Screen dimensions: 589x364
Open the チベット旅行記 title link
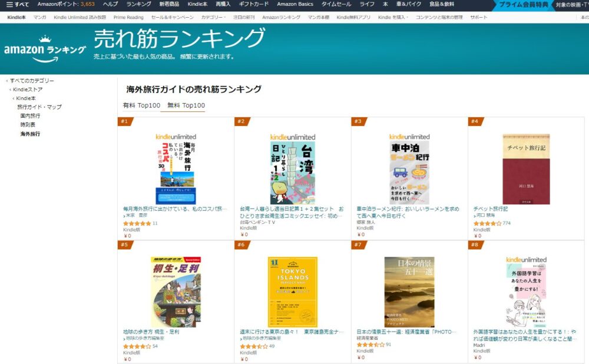pyautogui.click(x=490, y=209)
